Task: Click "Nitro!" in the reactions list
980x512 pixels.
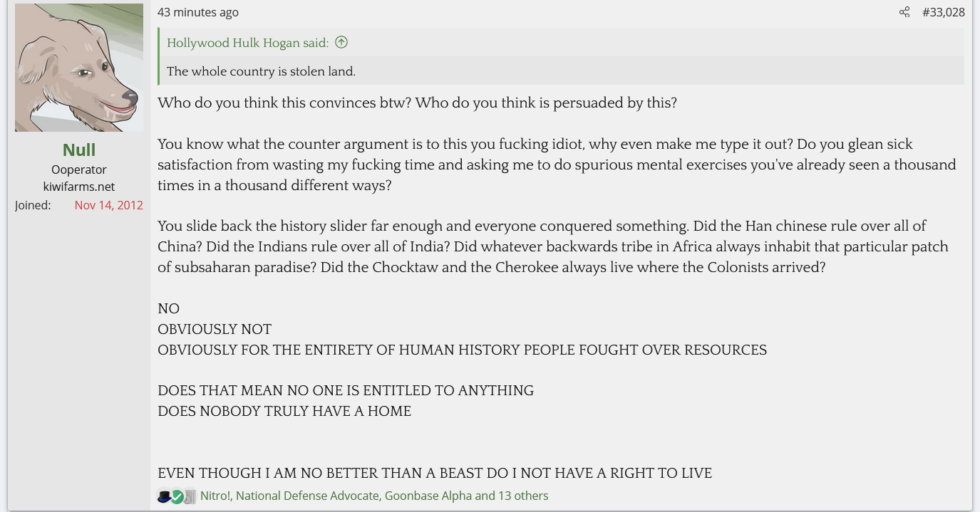Action: coord(215,496)
